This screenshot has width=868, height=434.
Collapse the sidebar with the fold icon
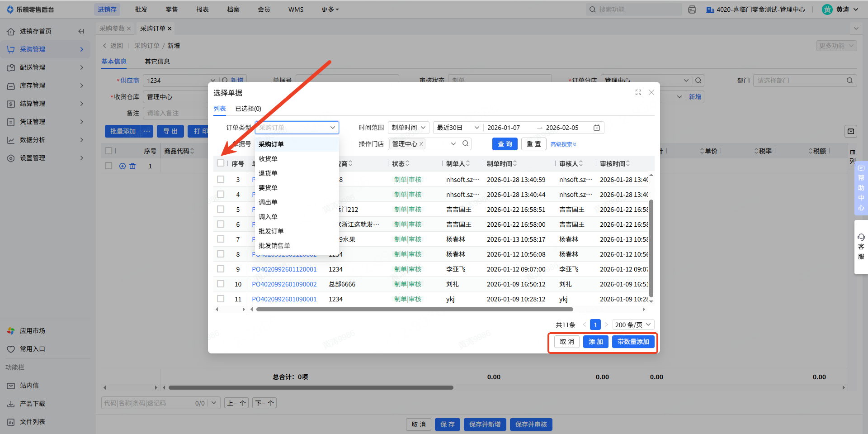point(81,31)
